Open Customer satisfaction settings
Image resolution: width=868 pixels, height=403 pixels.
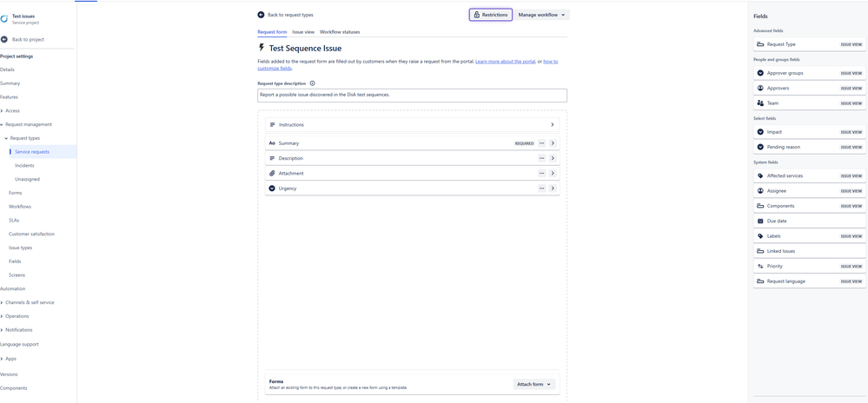pos(31,235)
